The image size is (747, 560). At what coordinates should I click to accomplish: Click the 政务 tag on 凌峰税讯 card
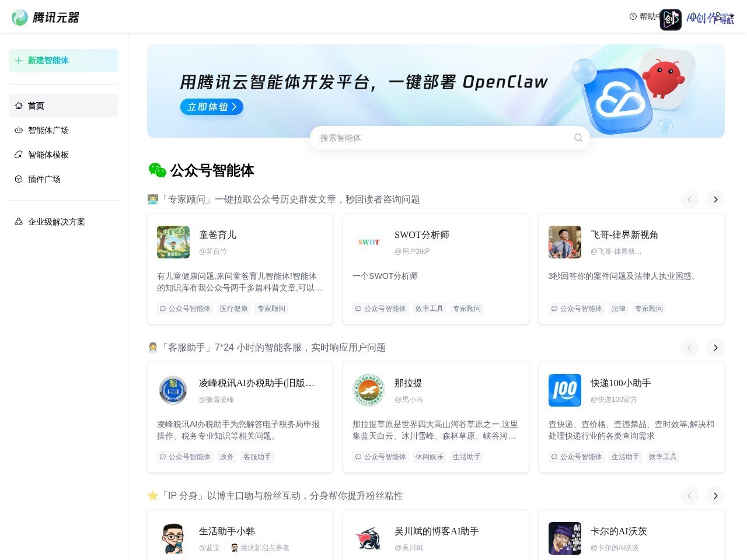tap(227, 457)
